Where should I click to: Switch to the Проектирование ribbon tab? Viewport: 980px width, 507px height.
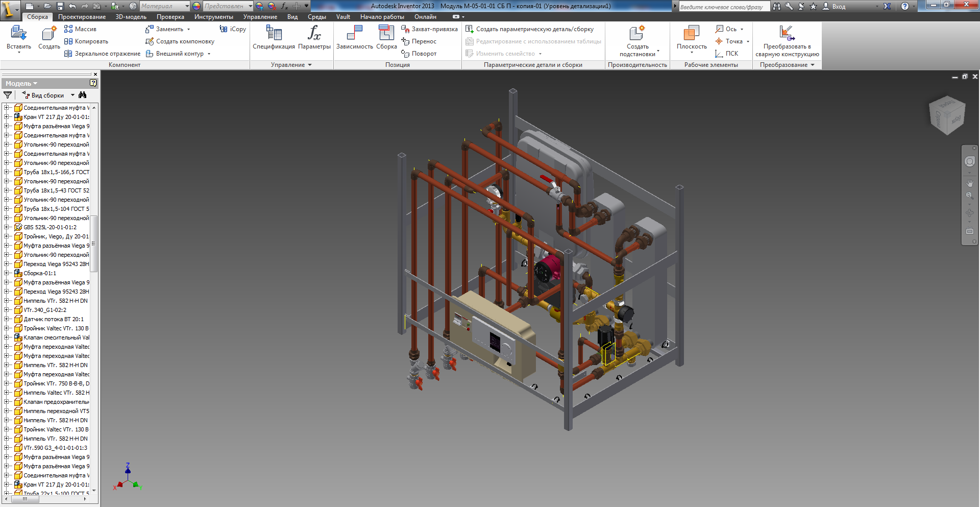tap(82, 17)
